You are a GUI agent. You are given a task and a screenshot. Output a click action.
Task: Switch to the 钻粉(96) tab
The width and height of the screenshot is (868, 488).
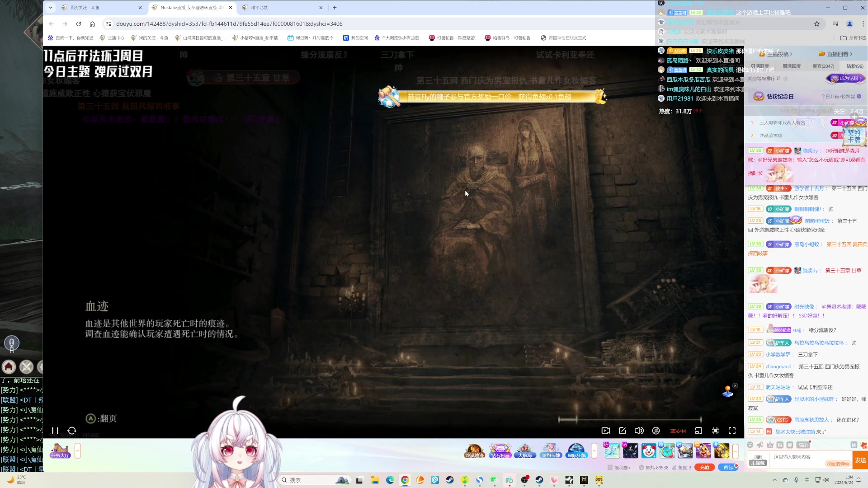point(854,66)
